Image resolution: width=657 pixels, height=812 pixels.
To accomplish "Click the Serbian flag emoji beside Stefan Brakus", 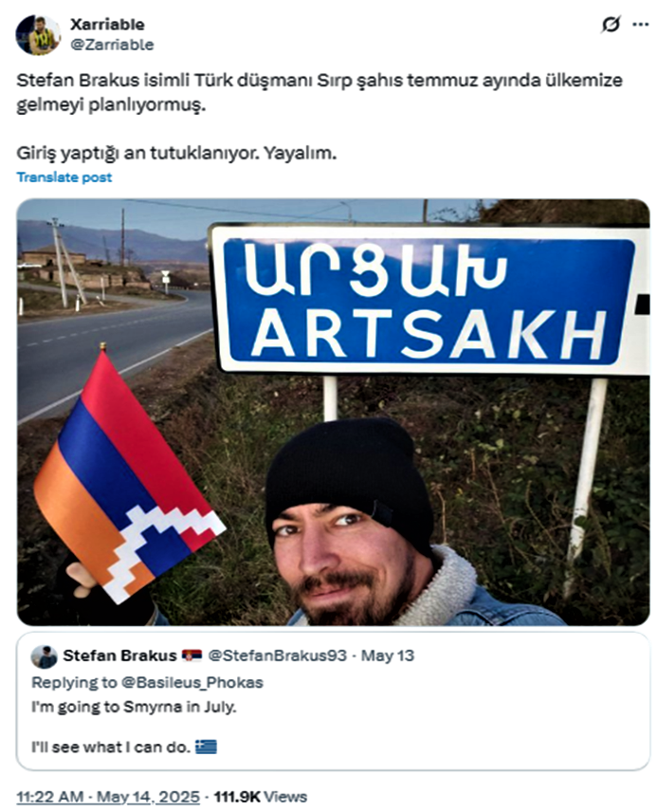I will [192, 655].
